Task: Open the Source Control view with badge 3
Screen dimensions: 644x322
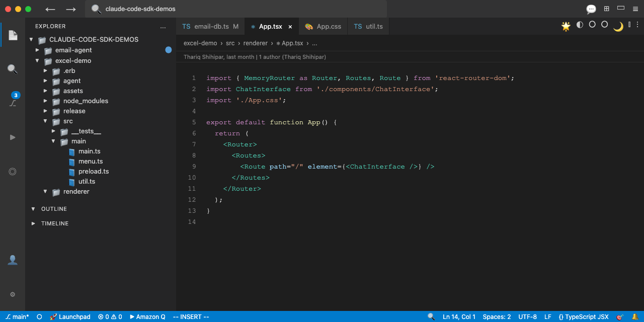Action: 13,102
